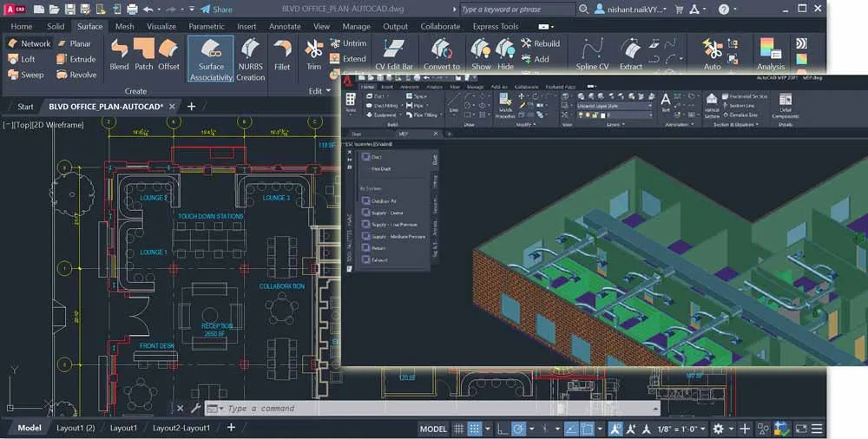This screenshot has width=868, height=439.
Task: Click the MODEL space button in status bar
Action: 433,429
